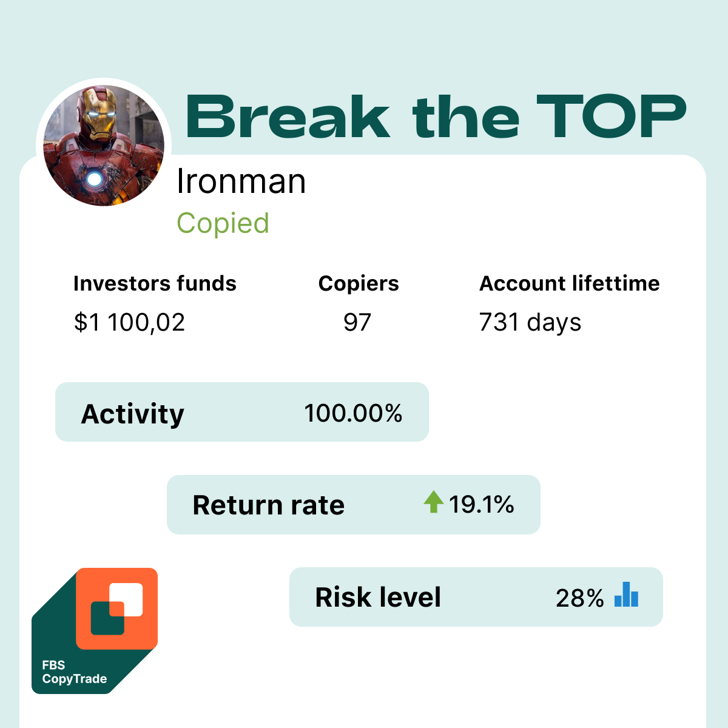
Task: Click the FBS CopyTrade logo
Action: (x=95, y=631)
